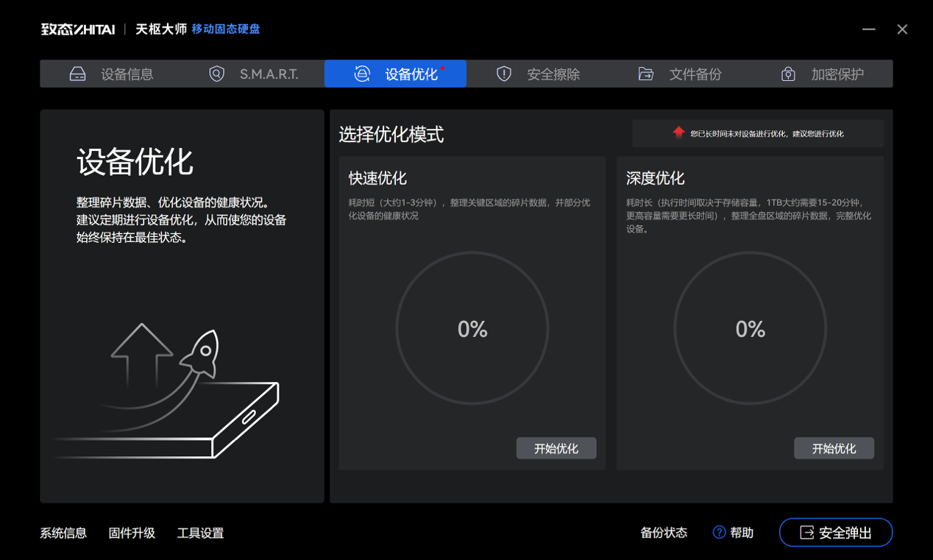Open 工具设置 tool settings
The image size is (933, 560).
pos(200,532)
